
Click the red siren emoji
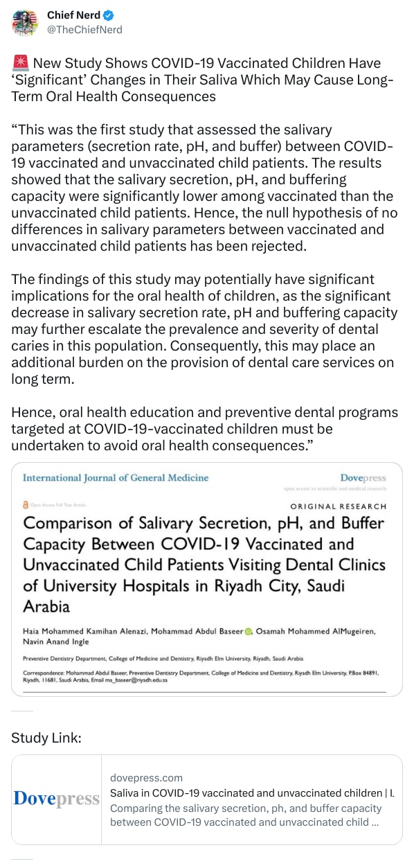[x=19, y=64]
